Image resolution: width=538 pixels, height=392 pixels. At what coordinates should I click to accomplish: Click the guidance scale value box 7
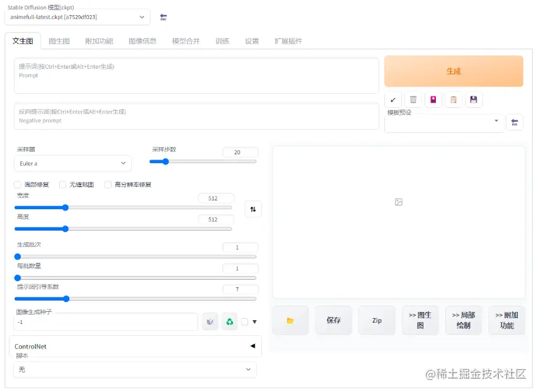pos(240,290)
